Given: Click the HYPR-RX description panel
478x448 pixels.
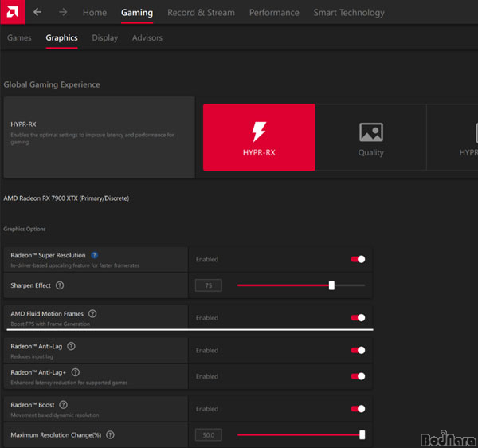Looking at the screenshot, I should [x=99, y=137].
